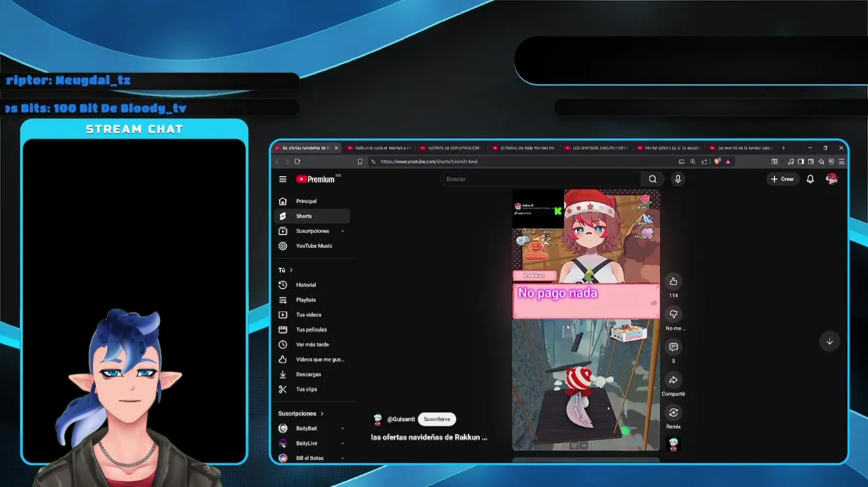This screenshot has height=487, width=868.
Task: Switch to the Teorías de Conspiración tab
Action: point(451,147)
